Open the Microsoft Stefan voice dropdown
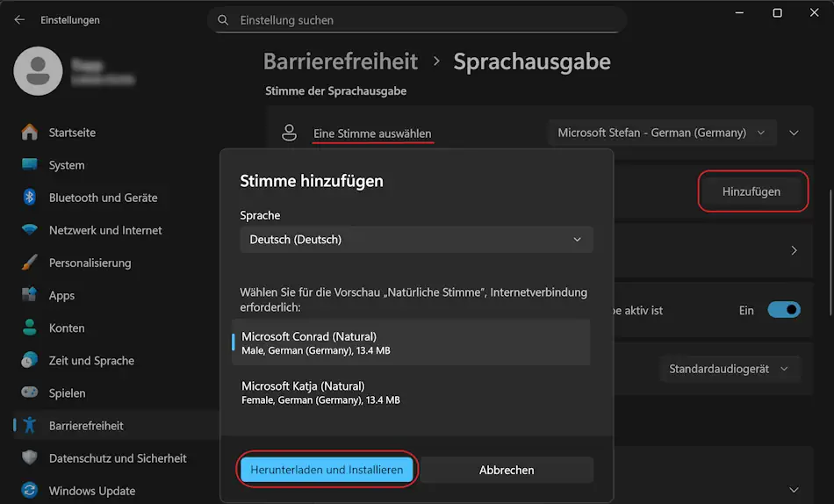This screenshot has height=504, width=834. [662, 133]
